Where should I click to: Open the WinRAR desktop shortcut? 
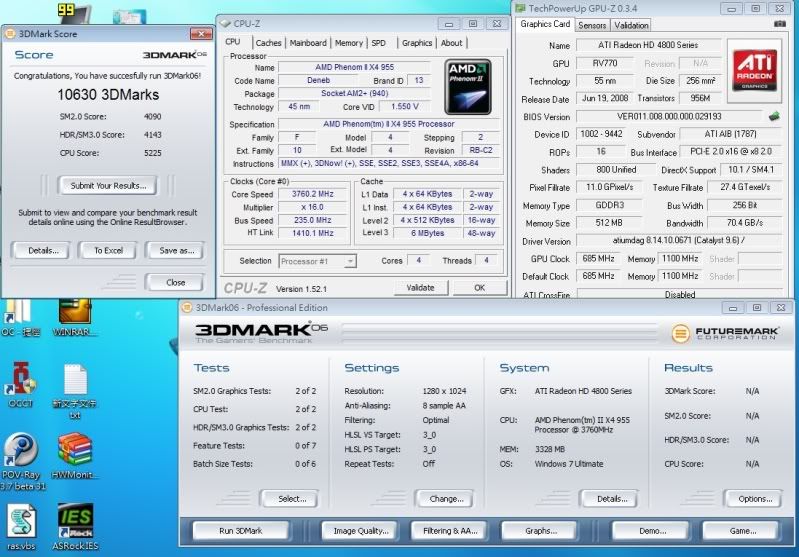(x=75, y=317)
